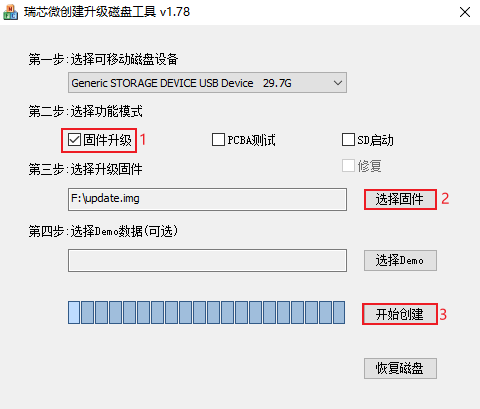Expand the removable disk device dropdown arrow

point(338,83)
